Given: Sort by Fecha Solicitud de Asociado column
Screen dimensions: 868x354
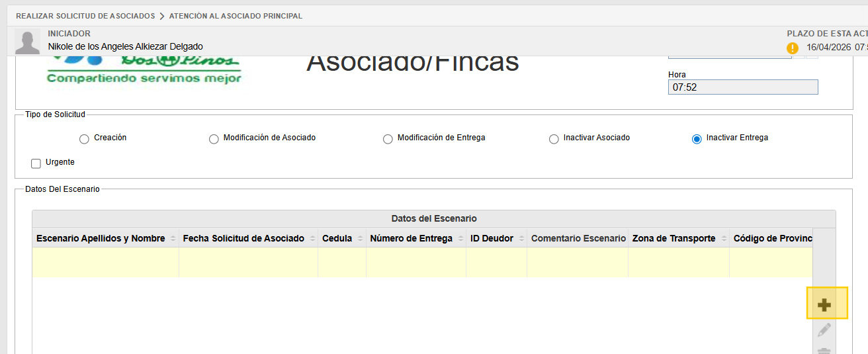Looking at the screenshot, I should pyautogui.click(x=243, y=238).
